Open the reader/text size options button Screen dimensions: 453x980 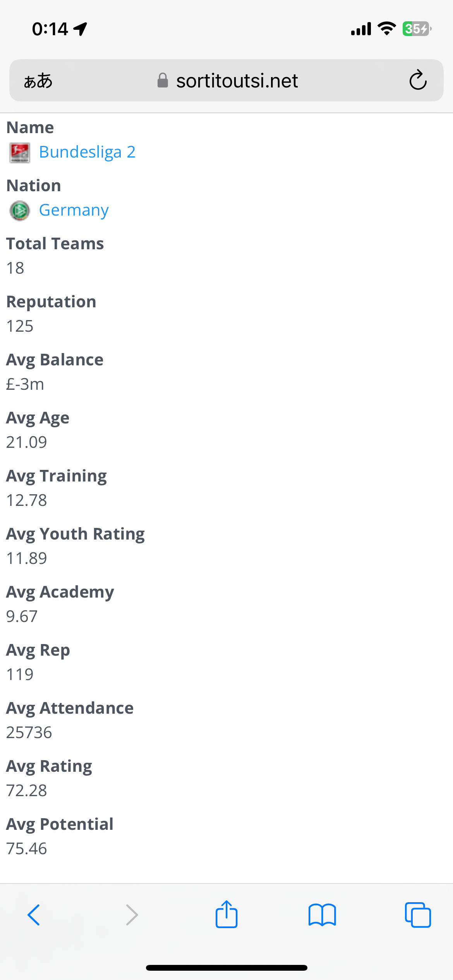pos(38,81)
